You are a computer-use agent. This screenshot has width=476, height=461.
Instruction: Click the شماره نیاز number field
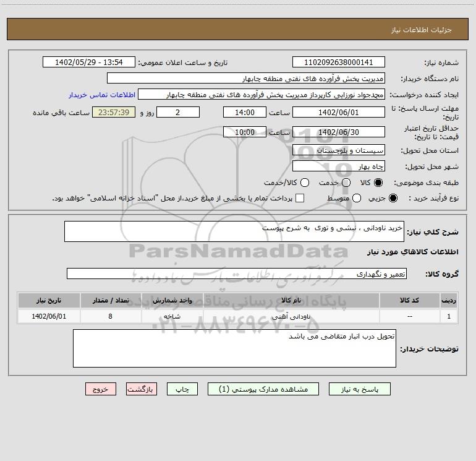tap(339, 62)
